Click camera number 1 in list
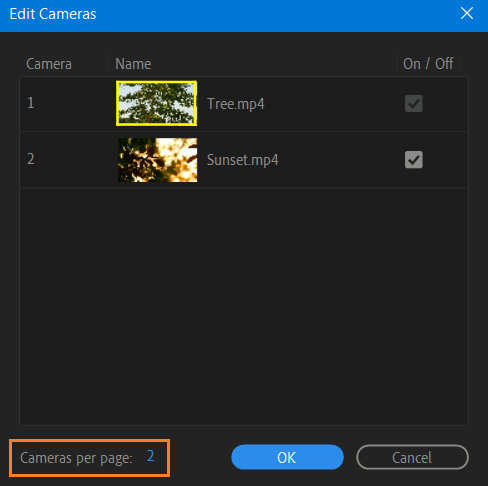The height and width of the screenshot is (486, 488). point(31,103)
